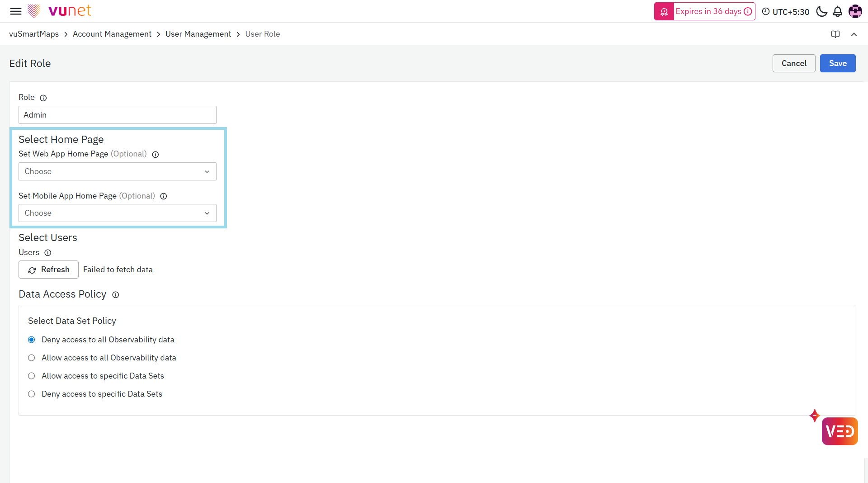Navigate to User Management breadcrumb
The image size is (868, 483).
click(x=198, y=34)
